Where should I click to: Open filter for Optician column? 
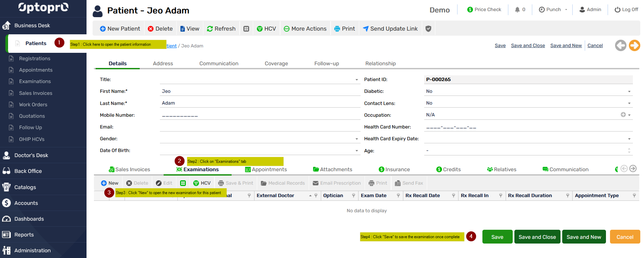click(353, 195)
